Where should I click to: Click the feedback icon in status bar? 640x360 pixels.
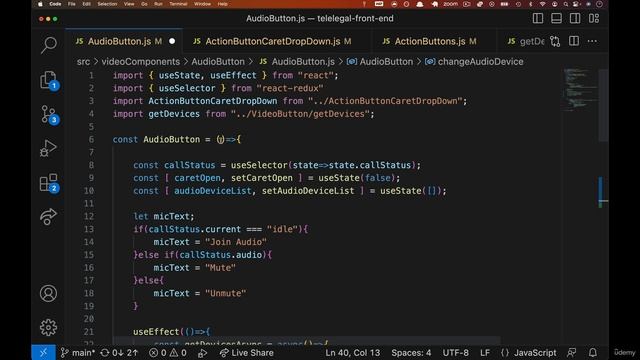coord(572,353)
